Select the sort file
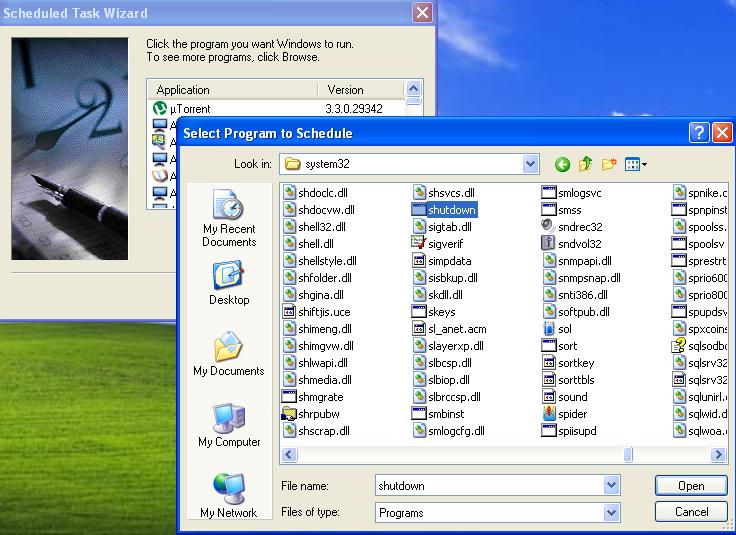 560,346
